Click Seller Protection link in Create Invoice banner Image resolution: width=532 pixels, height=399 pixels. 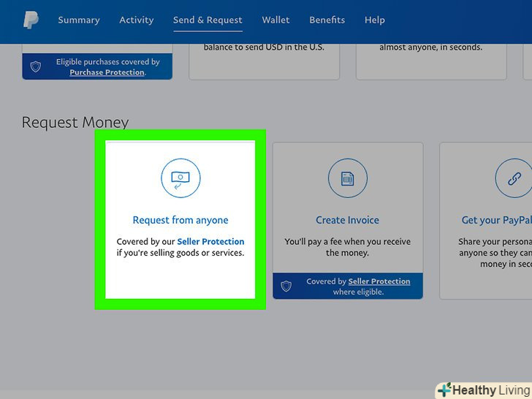point(379,281)
